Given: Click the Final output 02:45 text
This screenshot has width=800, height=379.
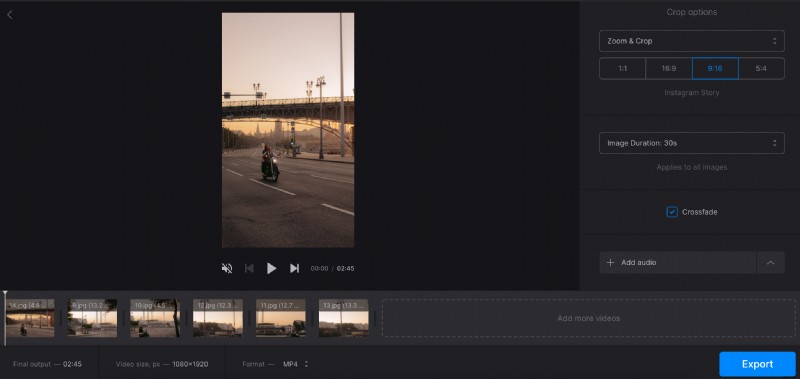Looking at the screenshot, I should click(47, 364).
